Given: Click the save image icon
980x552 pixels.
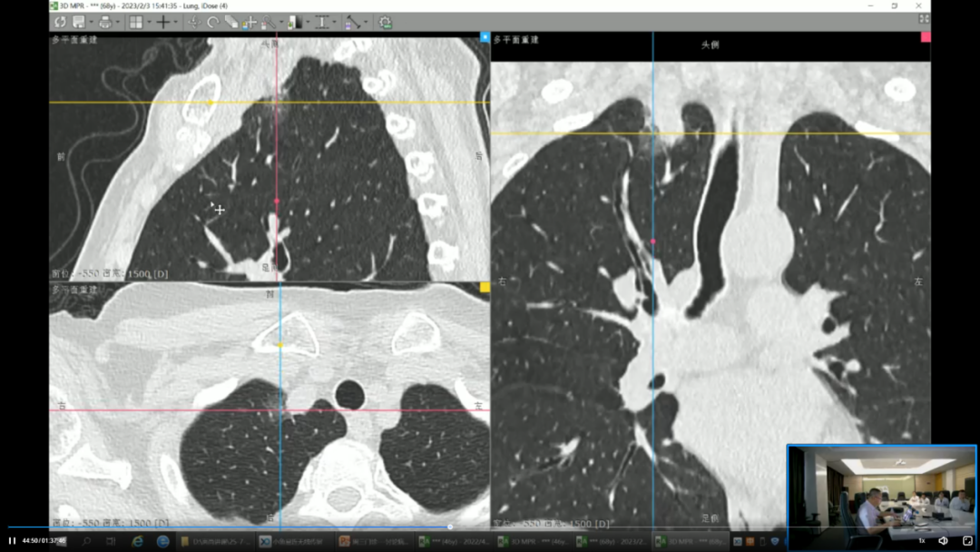Looking at the screenshot, I should click(79, 22).
